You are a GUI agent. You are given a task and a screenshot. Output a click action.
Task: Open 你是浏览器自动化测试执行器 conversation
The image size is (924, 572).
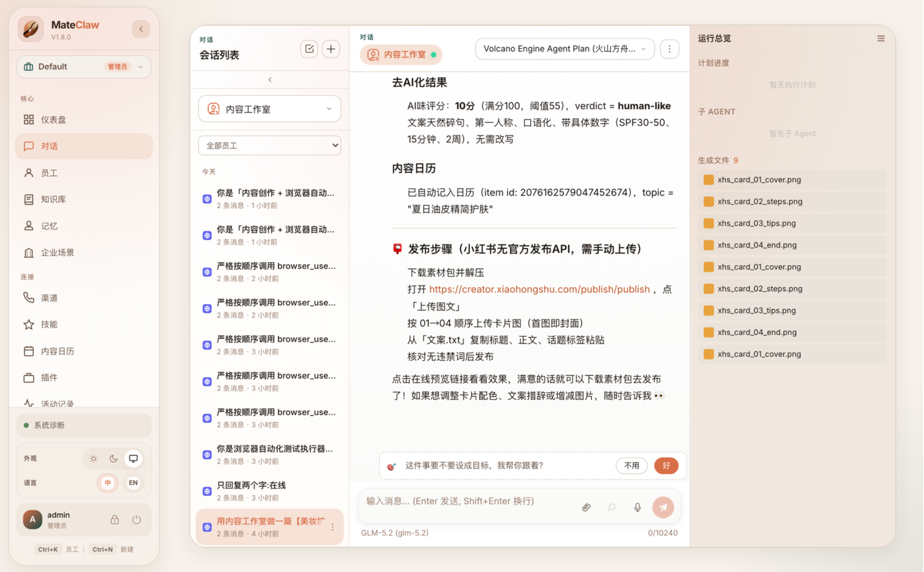point(270,454)
